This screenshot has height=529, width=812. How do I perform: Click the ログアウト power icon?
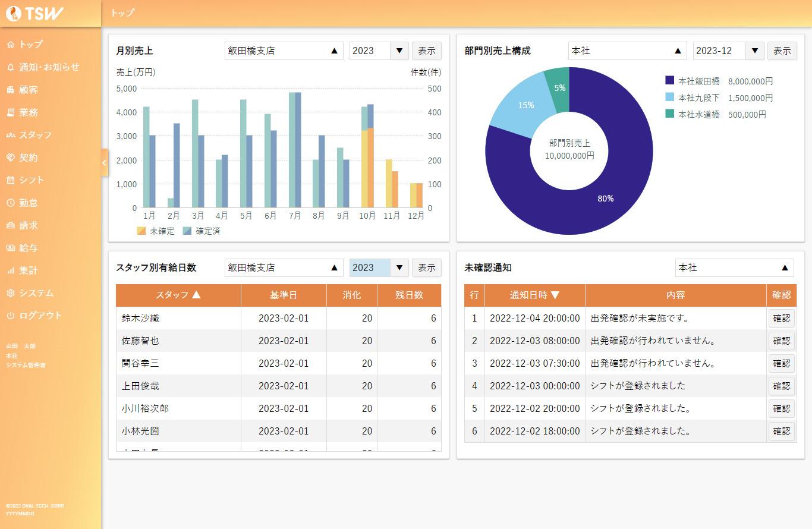pos(10,316)
